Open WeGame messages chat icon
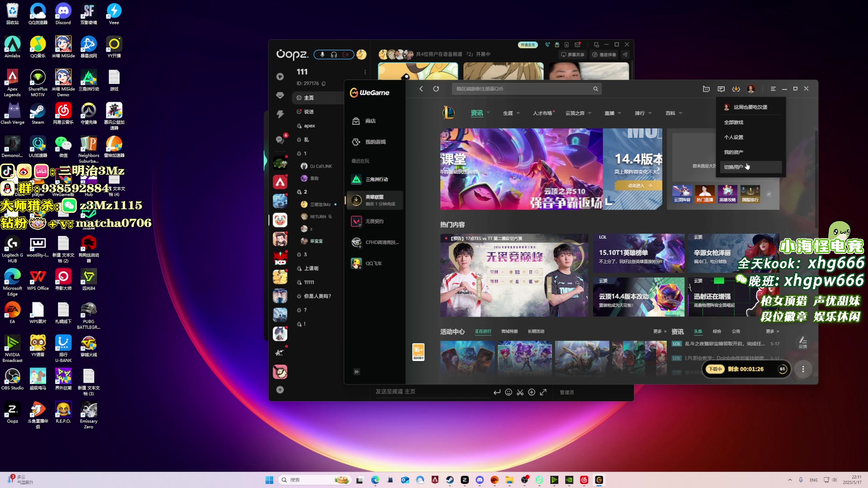 tap(721, 89)
